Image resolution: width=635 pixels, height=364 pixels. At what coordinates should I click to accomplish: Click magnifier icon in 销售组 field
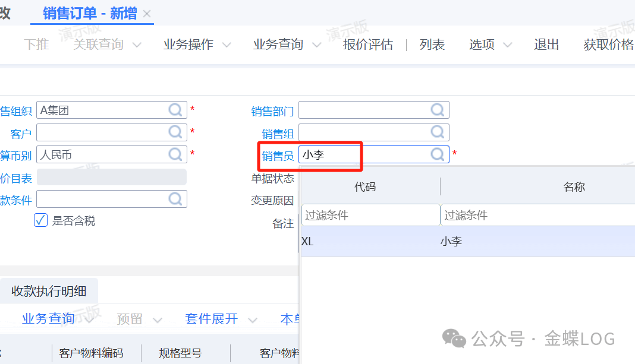[x=438, y=132]
